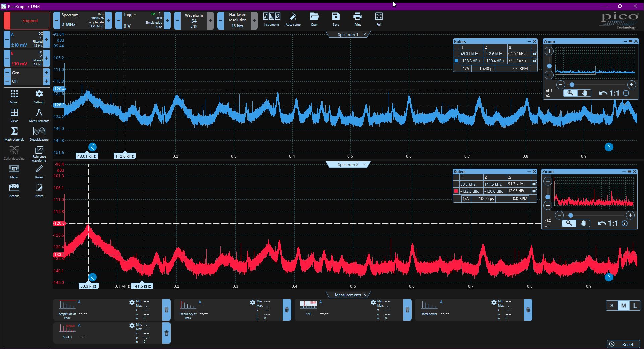Switch to Full screen view

(379, 19)
